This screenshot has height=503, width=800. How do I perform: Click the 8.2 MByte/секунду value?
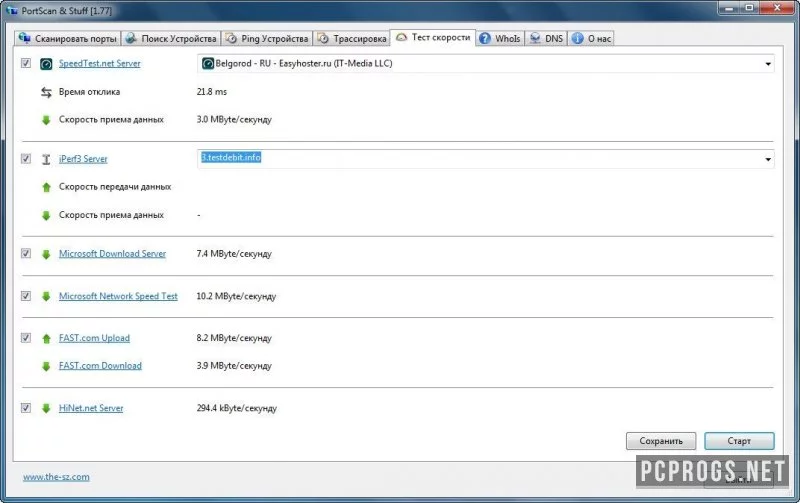[234, 338]
